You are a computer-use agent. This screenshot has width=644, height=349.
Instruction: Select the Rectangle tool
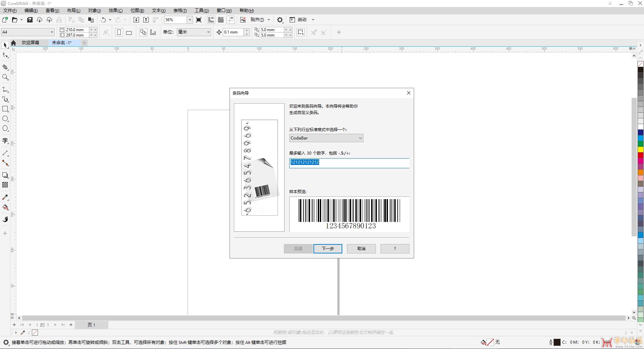tap(5, 109)
